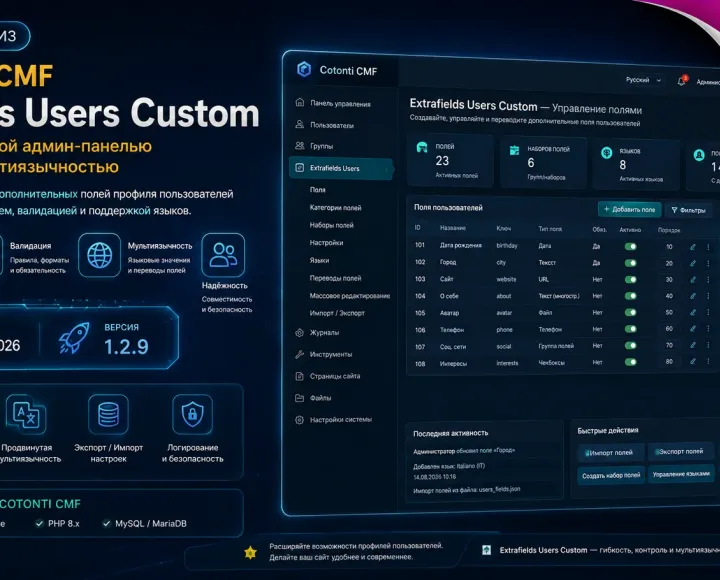This screenshot has height=580, width=720.
Task: Toggle active switch for Телефон
Action: [x=630, y=329]
